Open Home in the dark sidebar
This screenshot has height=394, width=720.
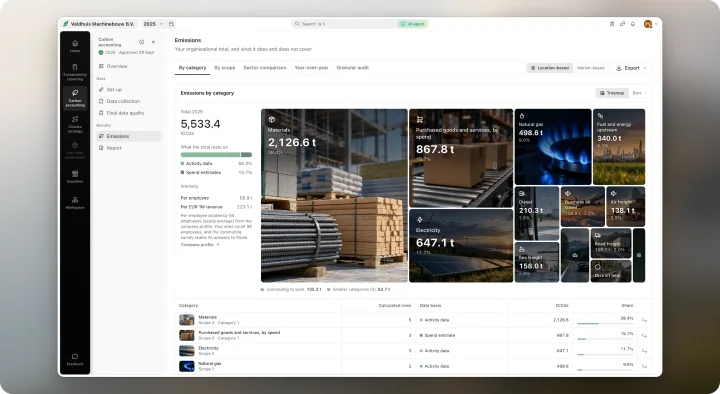click(x=75, y=46)
